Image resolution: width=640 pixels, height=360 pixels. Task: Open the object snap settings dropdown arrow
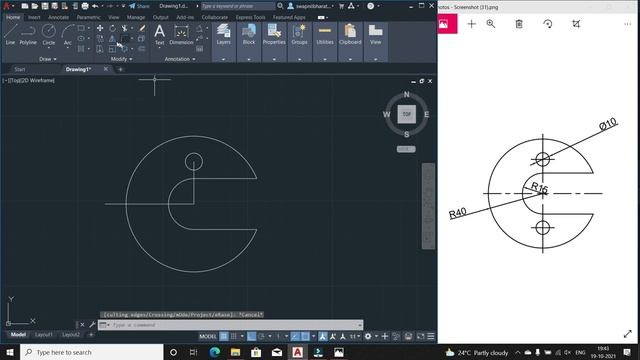(x=313, y=336)
